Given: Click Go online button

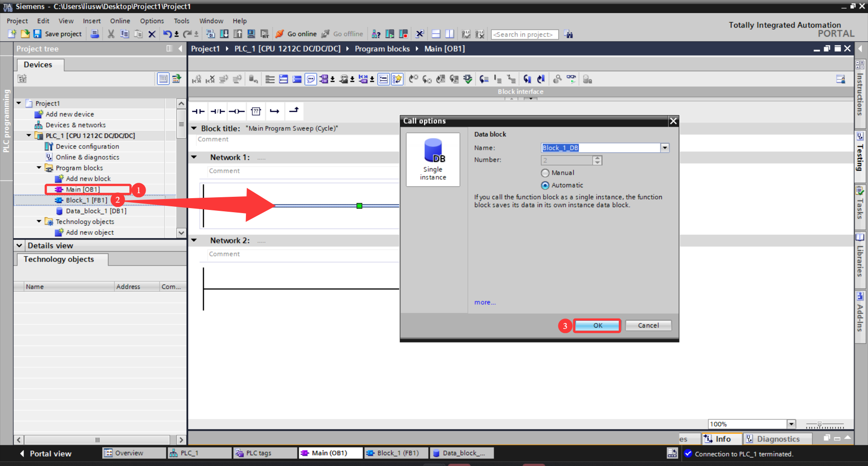Looking at the screenshot, I should click(x=296, y=34).
